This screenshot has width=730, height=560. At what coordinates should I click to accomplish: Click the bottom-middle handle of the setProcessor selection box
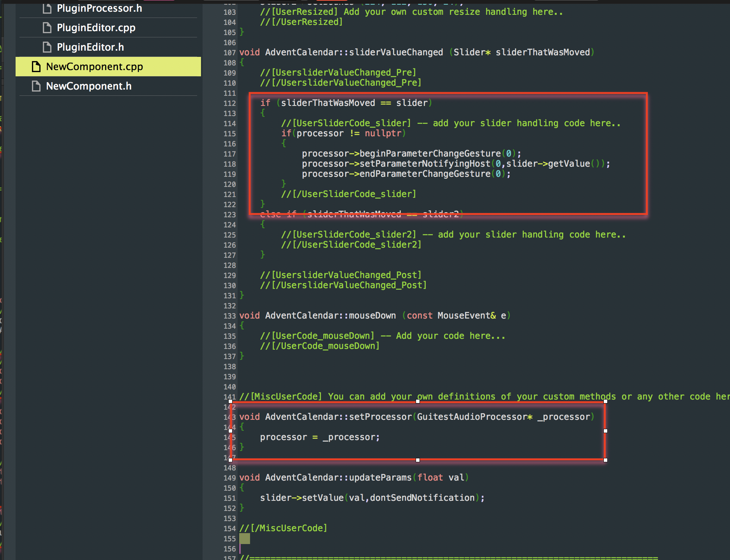[418, 460]
